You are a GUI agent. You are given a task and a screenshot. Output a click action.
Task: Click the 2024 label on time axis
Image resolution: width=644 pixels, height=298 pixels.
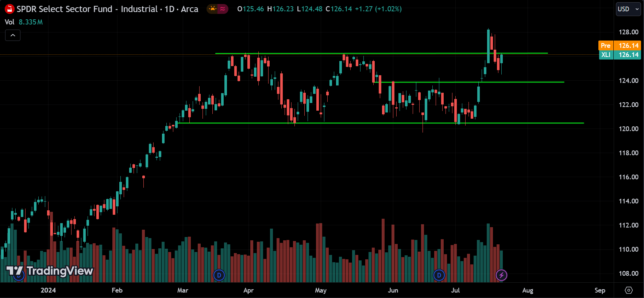48,290
